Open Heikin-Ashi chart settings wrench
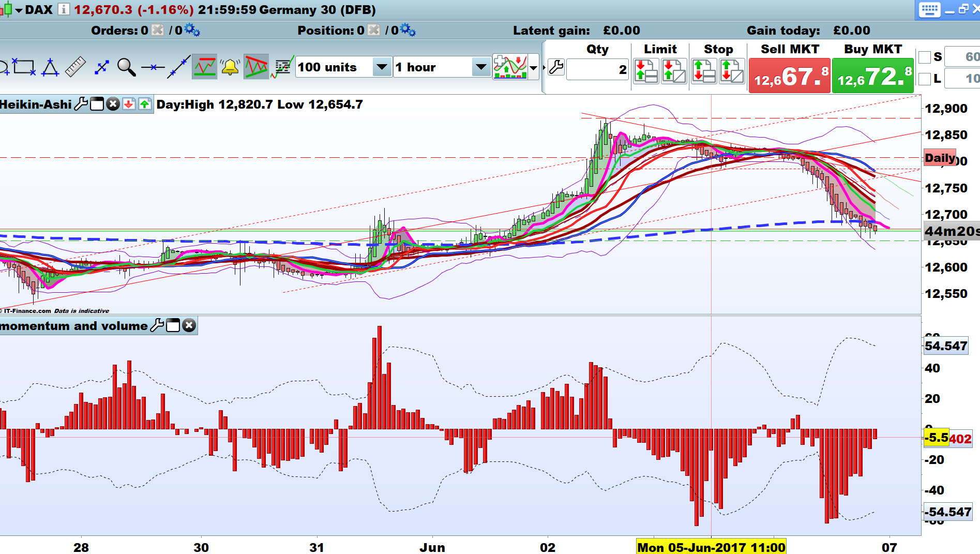 coord(81,104)
